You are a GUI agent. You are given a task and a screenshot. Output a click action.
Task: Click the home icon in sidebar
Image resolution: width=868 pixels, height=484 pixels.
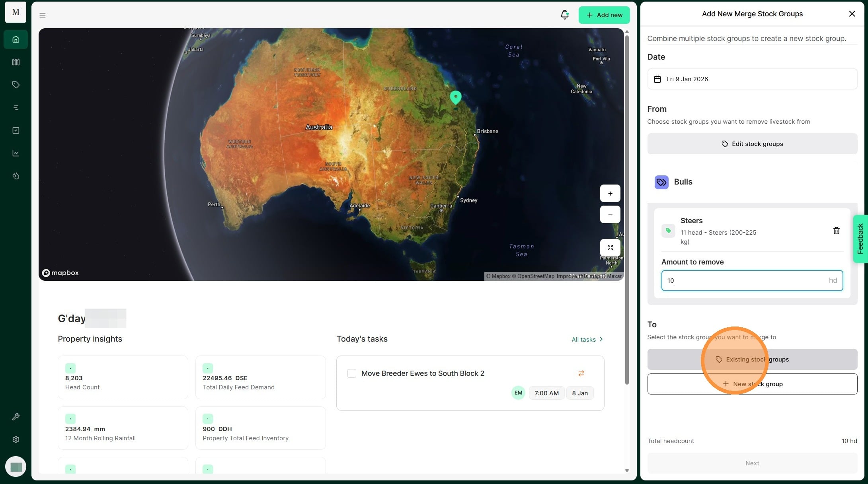click(16, 39)
